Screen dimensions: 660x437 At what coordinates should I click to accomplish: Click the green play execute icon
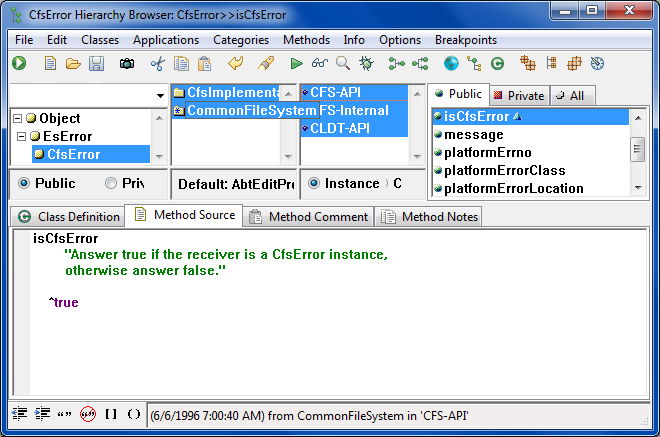pos(297,64)
